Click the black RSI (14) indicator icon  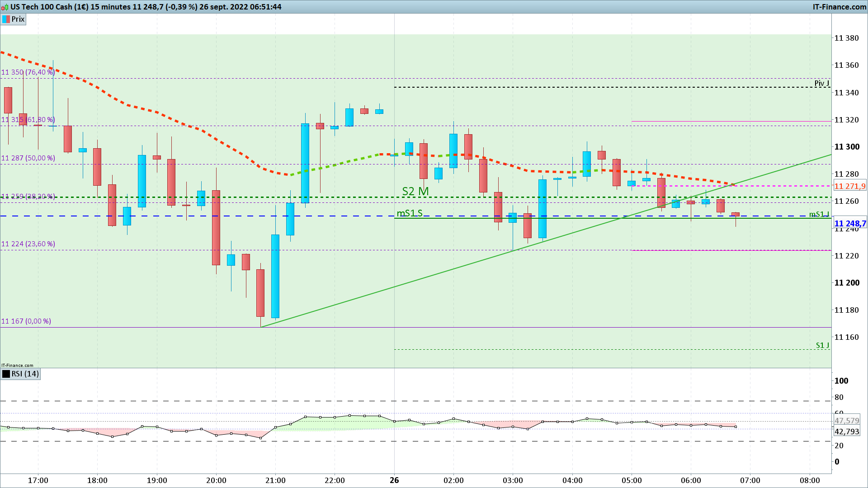pos(6,374)
